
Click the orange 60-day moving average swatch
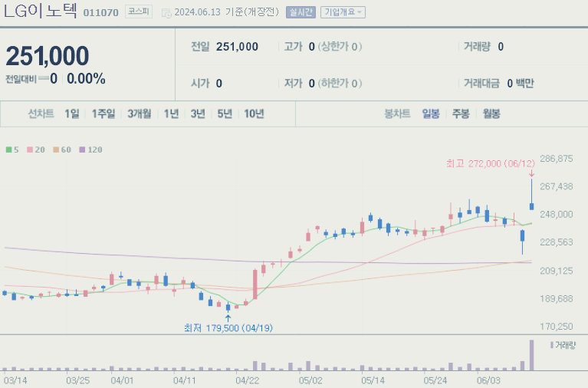(56, 150)
